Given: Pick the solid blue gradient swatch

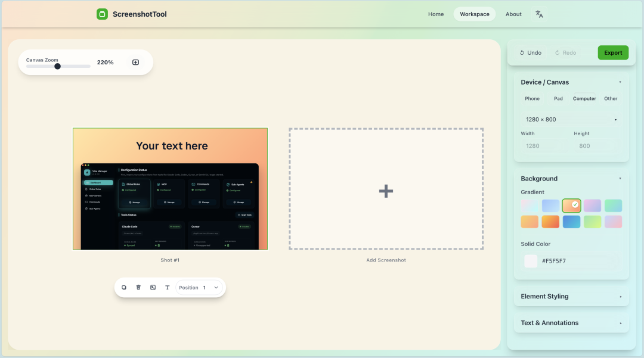Looking at the screenshot, I should [571, 222].
